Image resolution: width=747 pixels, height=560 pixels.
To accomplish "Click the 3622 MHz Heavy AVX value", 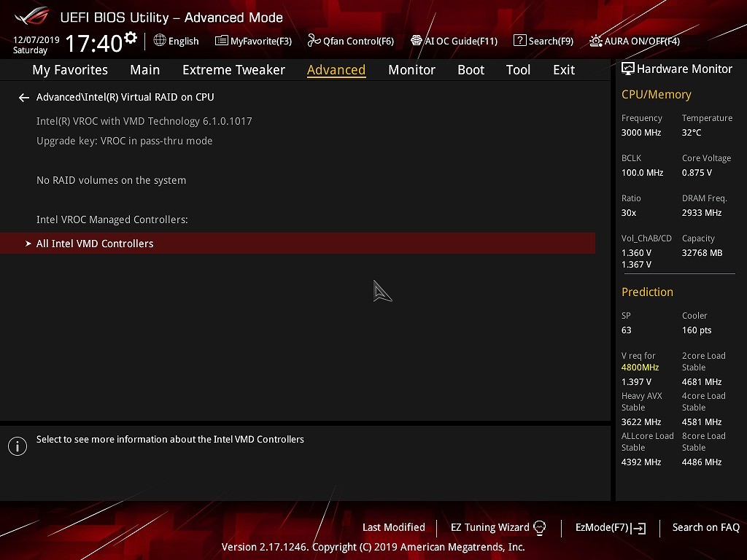I will point(641,422).
